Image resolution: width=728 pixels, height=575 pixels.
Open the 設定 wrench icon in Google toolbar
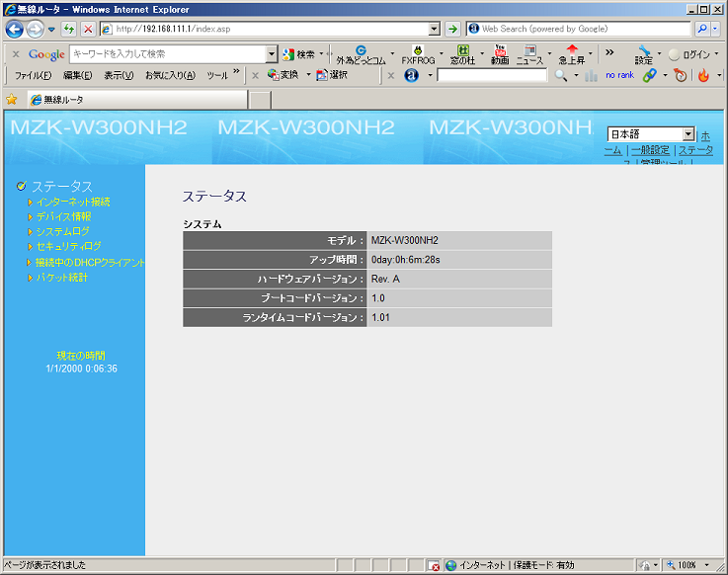(643, 54)
